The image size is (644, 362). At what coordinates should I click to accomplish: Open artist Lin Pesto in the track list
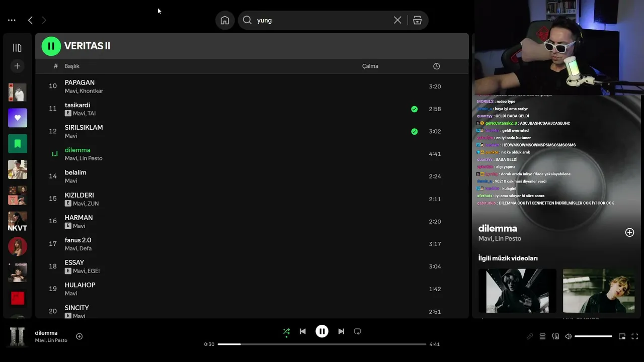click(91, 158)
